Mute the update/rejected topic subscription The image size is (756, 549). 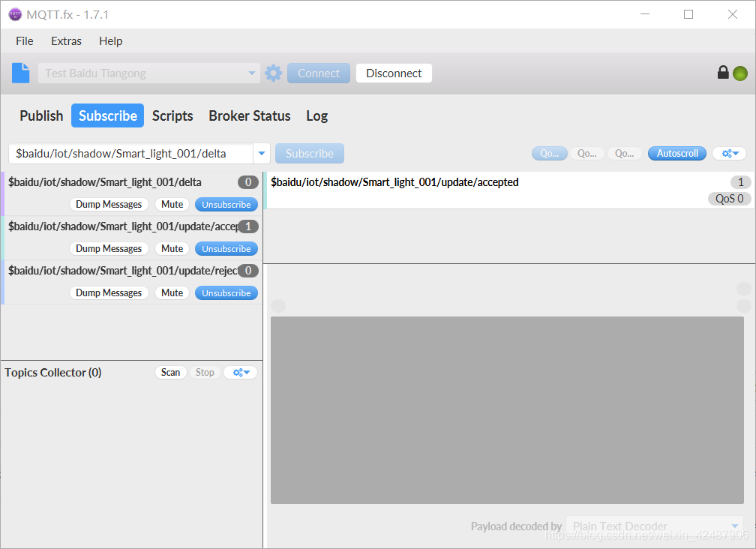coord(172,293)
